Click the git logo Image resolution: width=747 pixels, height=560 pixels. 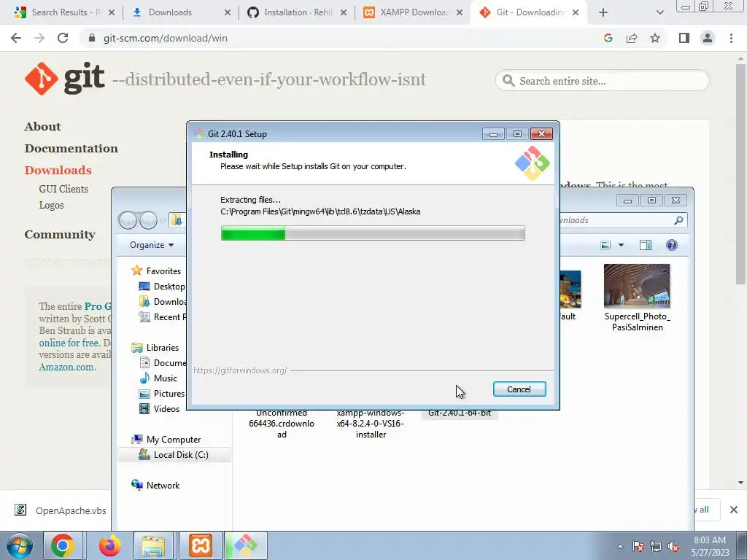(64, 78)
